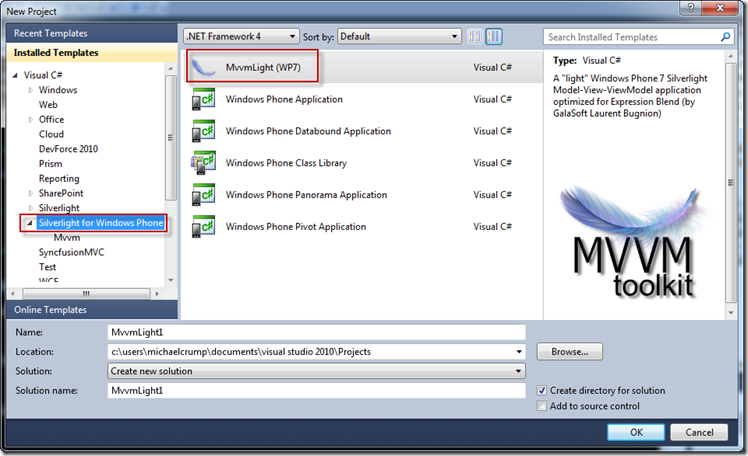Select the Cloud tree item
This screenshot has width=748, height=456.
pyautogui.click(x=51, y=135)
